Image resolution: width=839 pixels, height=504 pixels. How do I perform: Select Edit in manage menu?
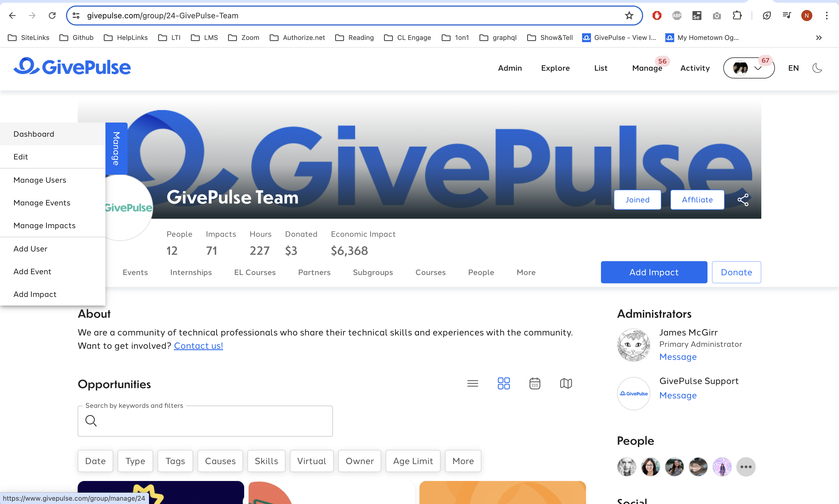pos(53,157)
